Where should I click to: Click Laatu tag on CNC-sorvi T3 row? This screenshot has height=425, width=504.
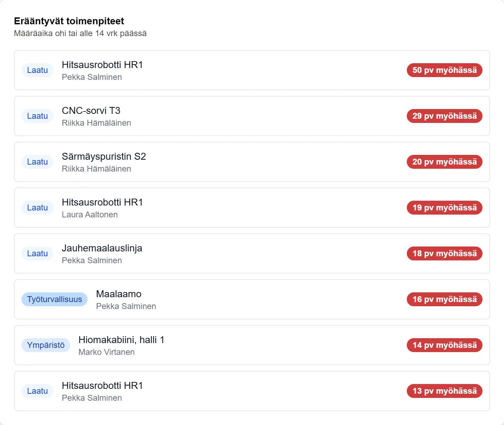coord(37,116)
